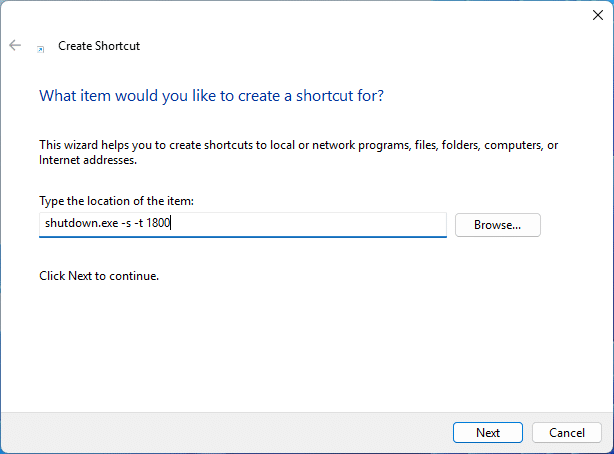614x454 pixels.
Task: Close the Create Shortcut dialog
Action: tap(598, 15)
